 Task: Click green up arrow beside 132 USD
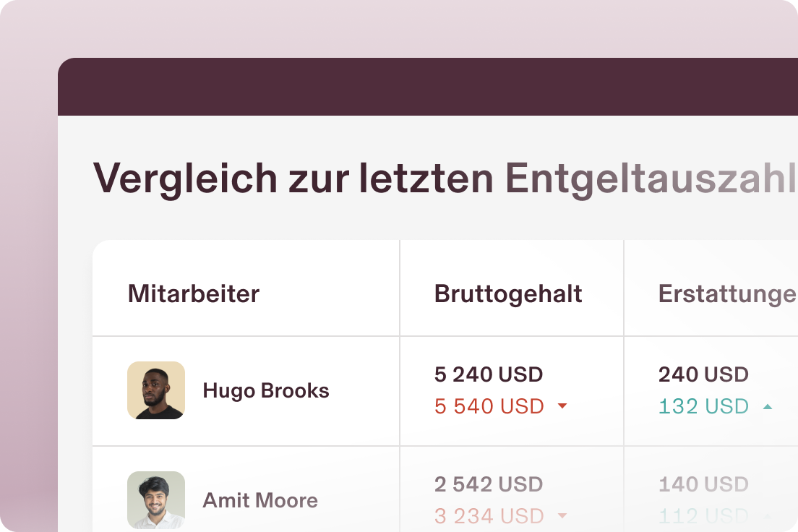(x=768, y=406)
